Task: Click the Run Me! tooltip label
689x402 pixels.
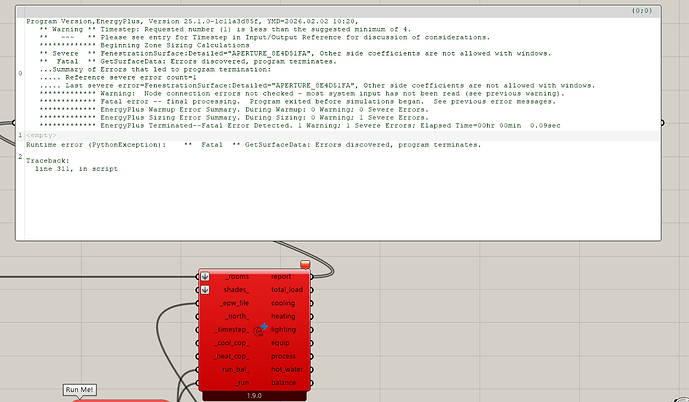Action: tap(80, 389)
